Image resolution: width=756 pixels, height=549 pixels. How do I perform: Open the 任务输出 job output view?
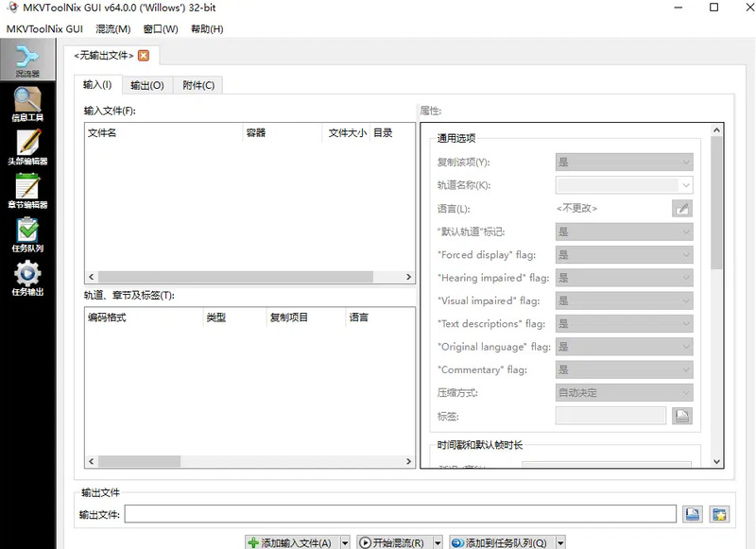[x=27, y=278]
